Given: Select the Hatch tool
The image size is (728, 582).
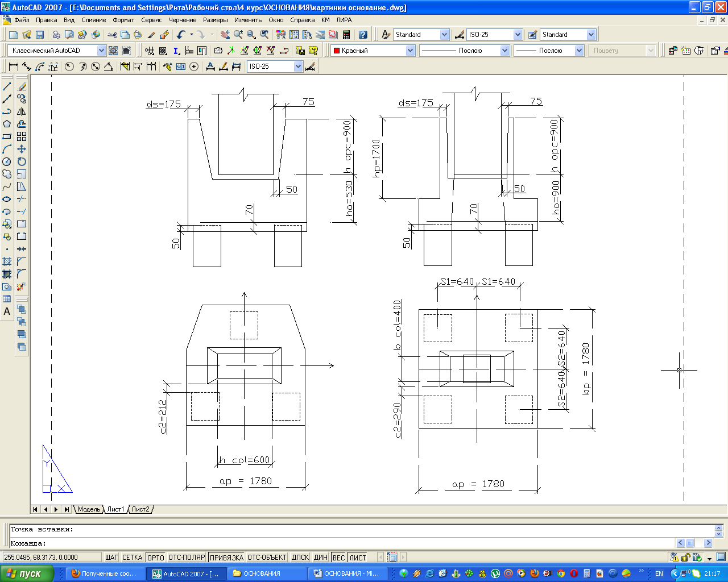Looking at the screenshot, I should 7,261.
